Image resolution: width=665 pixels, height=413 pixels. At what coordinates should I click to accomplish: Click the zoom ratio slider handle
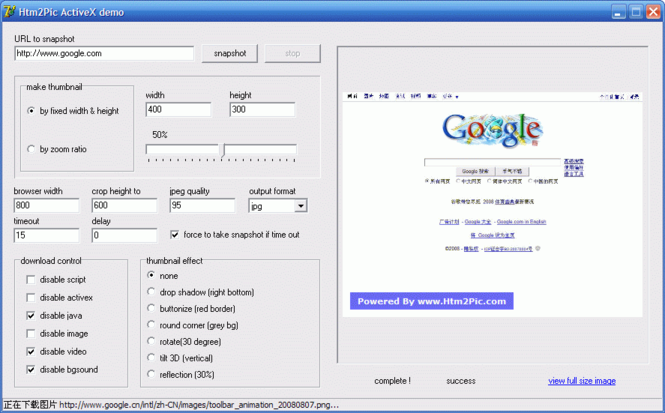(x=223, y=150)
